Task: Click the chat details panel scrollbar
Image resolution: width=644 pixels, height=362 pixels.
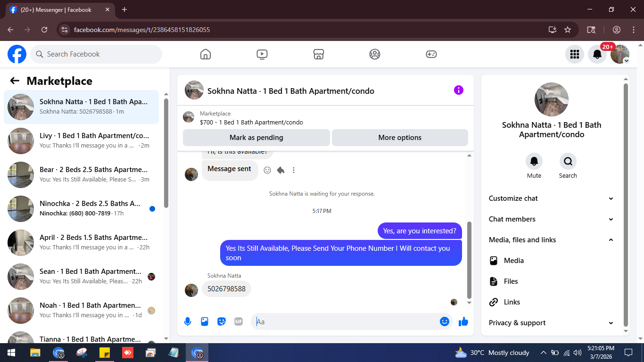Action: (626, 205)
